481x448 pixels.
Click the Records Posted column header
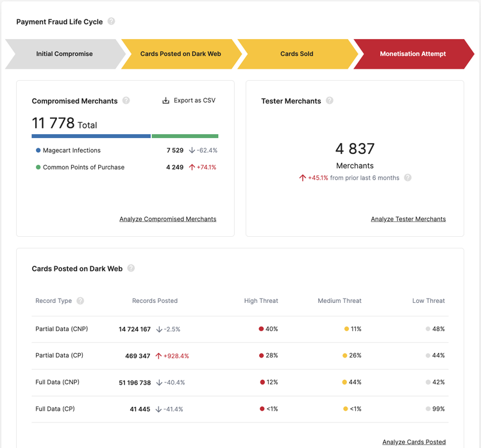pyautogui.click(x=155, y=300)
